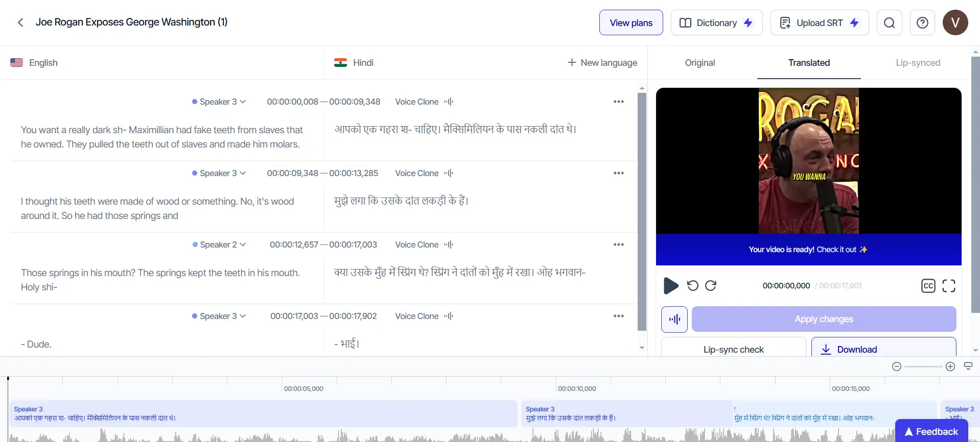Enter fullscreen video mode

click(x=948, y=286)
